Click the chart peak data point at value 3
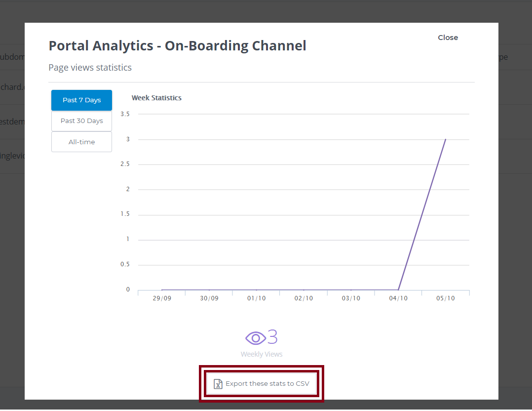Viewport: 532px width, 411px height. point(445,139)
